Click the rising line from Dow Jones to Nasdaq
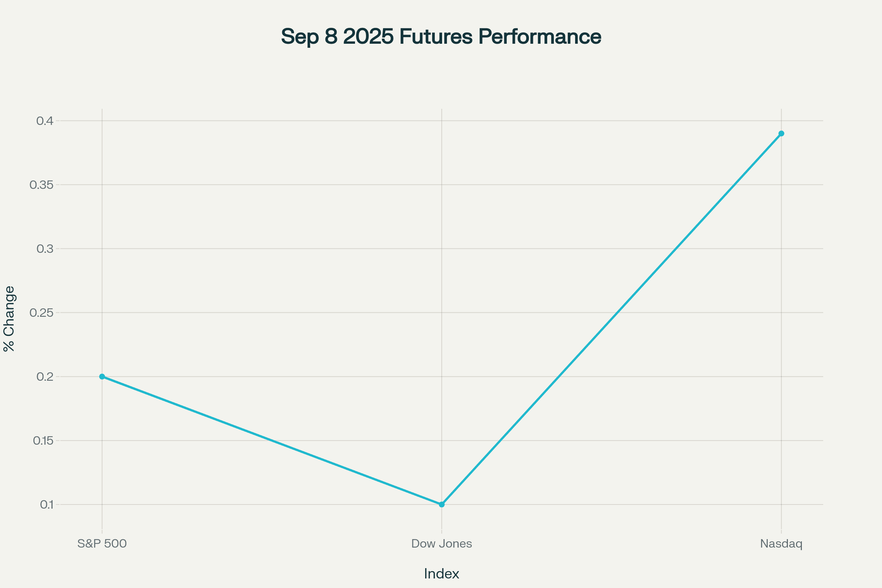The image size is (882, 588). 611,319
